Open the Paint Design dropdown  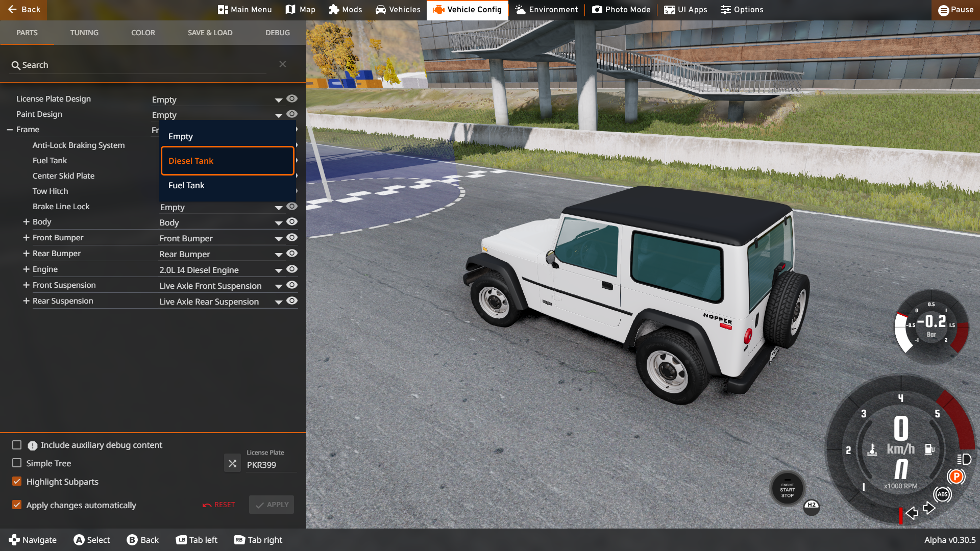coord(217,115)
